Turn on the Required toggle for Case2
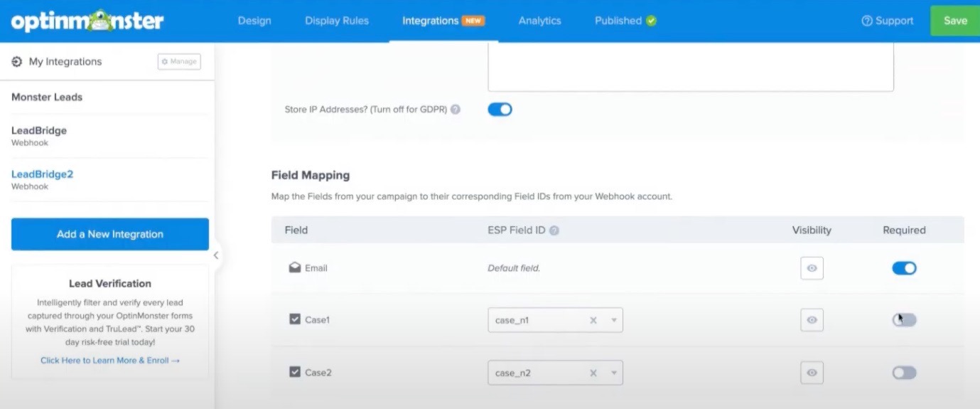This screenshot has height=409, width=980. click(x=904, y=373)
